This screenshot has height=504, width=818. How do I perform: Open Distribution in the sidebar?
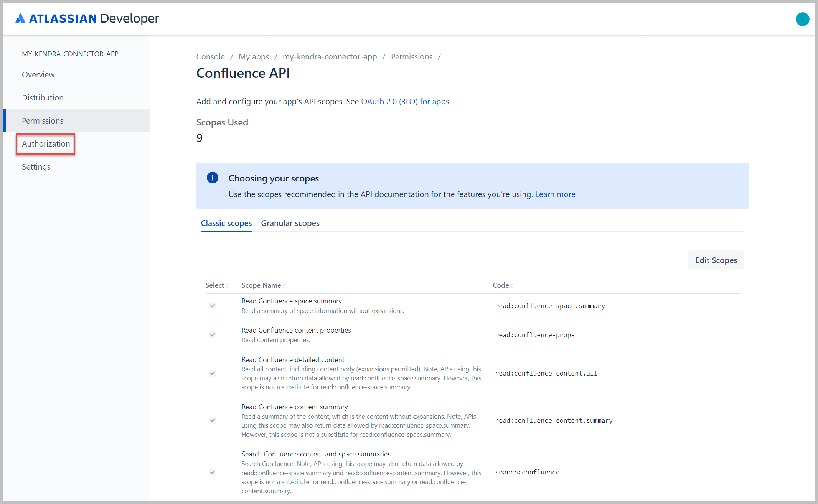[43, 98]
